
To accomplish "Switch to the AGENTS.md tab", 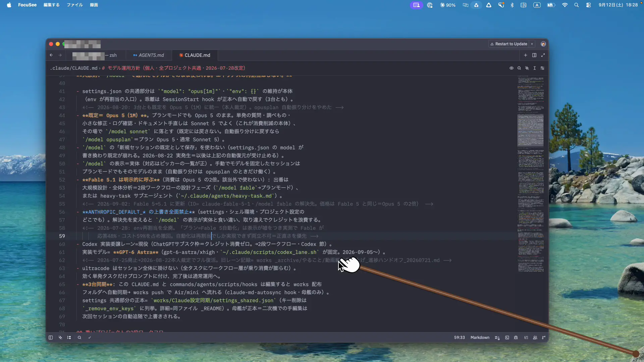I will [x=149, y=55].
